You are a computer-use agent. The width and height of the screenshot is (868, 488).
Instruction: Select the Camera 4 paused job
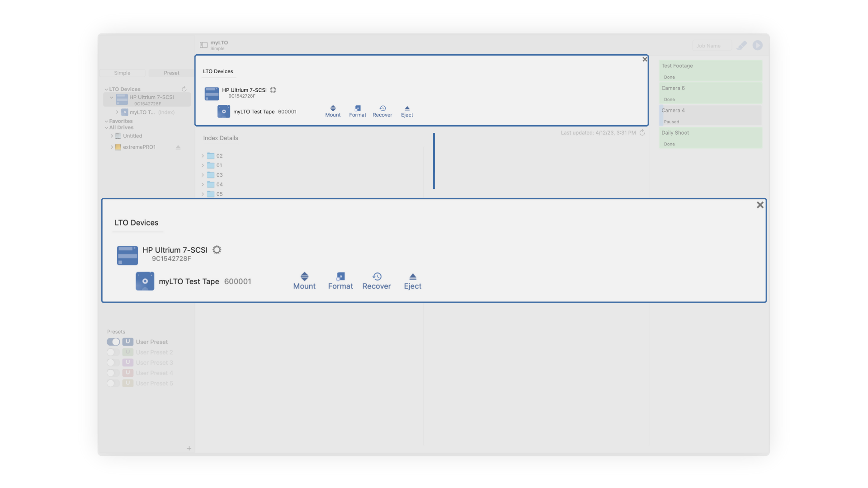pyautogui.click(x=711, y=115)
